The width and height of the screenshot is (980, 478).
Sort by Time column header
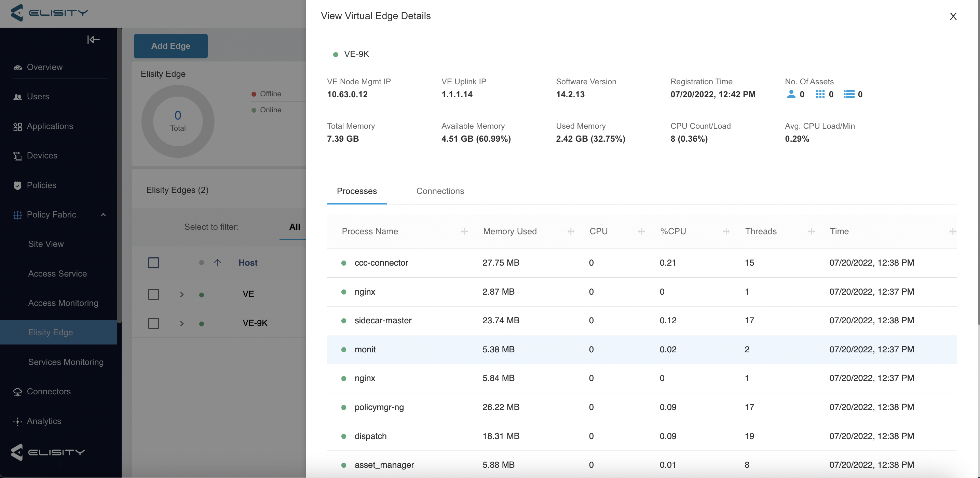pyautogui.click(x=839, y=231)
